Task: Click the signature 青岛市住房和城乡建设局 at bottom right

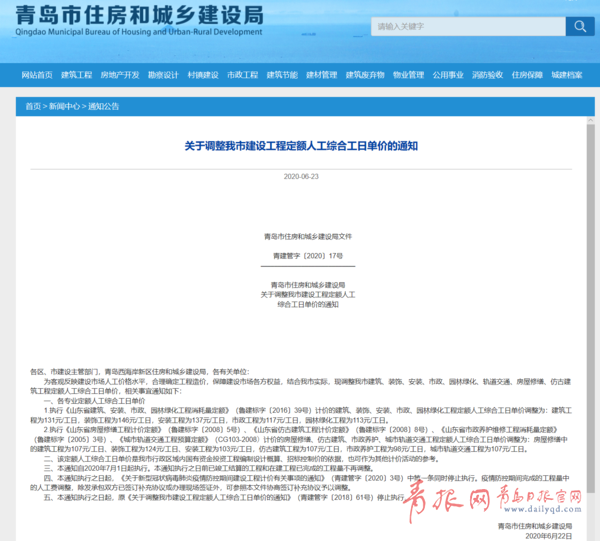Action: 535,526
